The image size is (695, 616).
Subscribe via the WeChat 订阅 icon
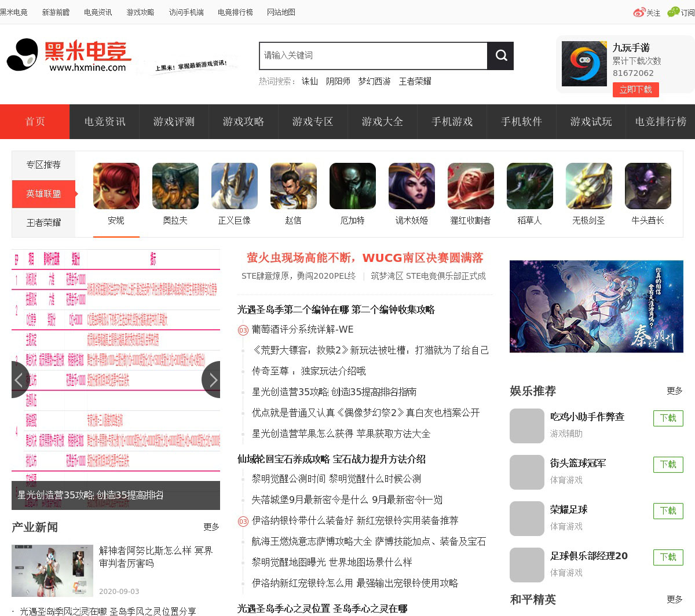pyautogui.click(x=681, y=12)
